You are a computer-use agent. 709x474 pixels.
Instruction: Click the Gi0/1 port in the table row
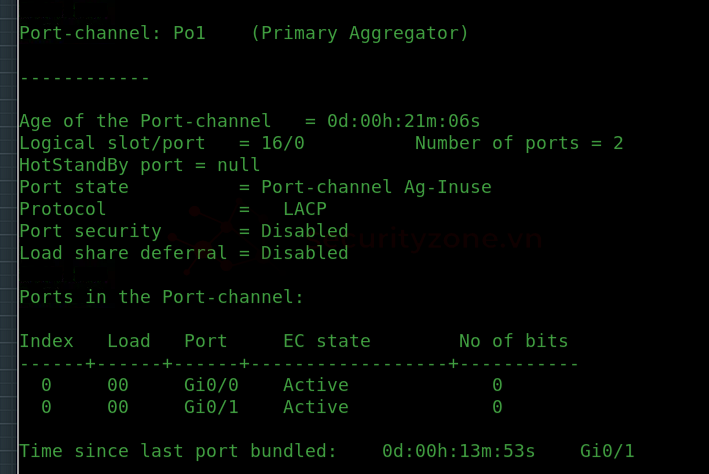[211, 407]
